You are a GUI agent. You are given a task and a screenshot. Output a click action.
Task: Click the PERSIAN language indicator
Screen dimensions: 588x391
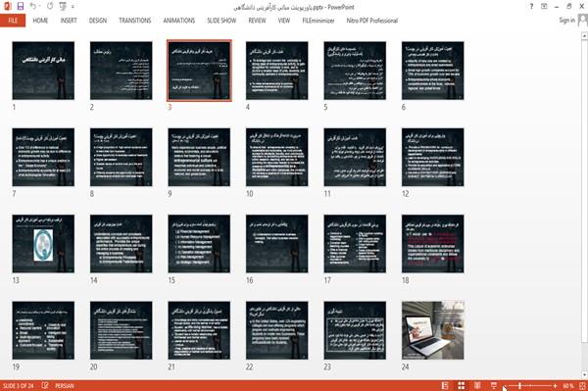coord(65,386)
